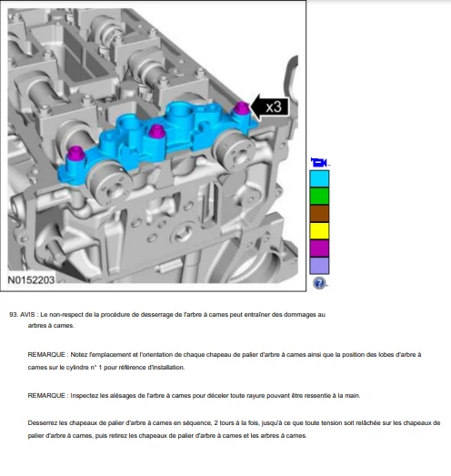Viewport: 451px width, 476px height.
Task: Choose the yellow color swatch
Action: click(x=319, y=230)
